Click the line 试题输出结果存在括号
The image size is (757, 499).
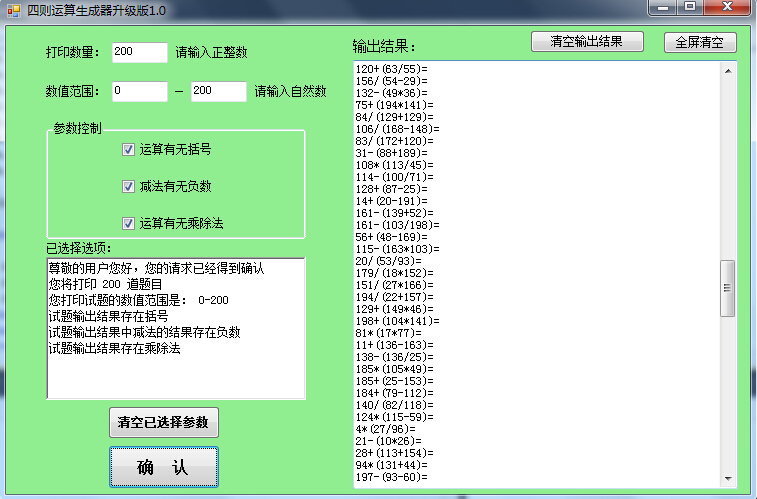point(108,316)
